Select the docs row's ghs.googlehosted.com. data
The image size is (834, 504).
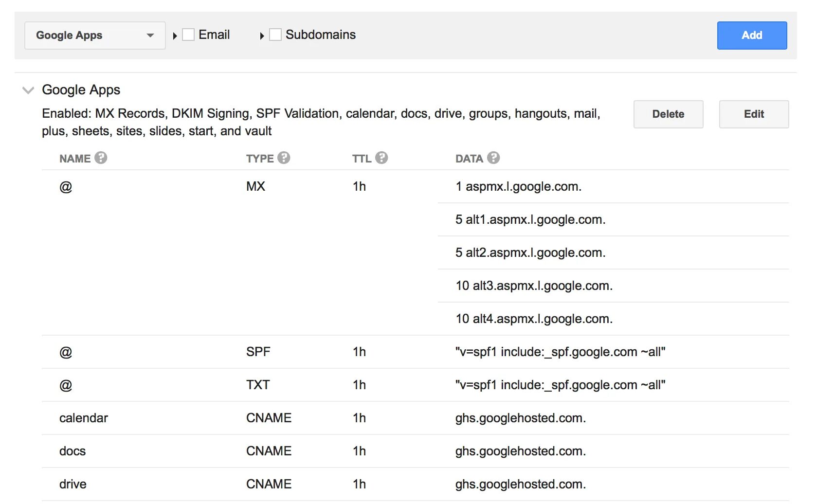click(520, 451)
